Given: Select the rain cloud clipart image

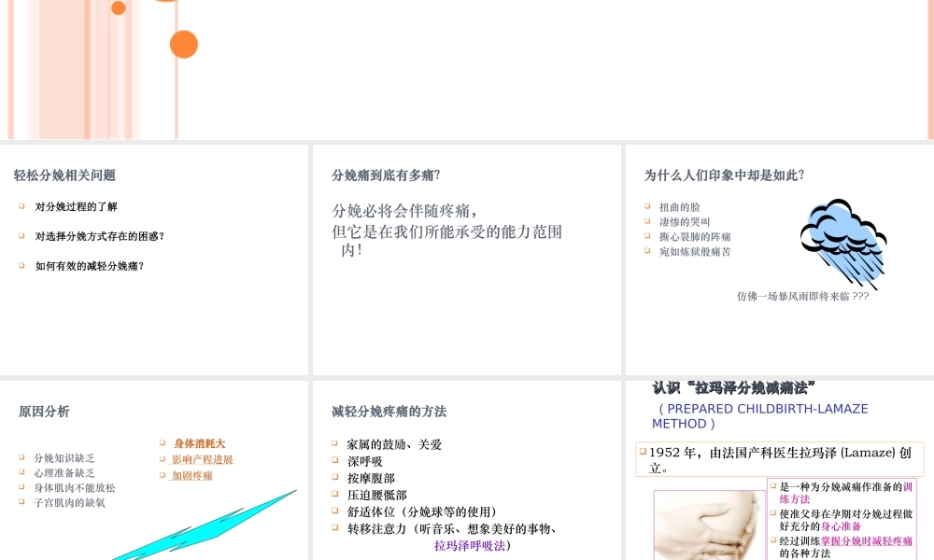Looking at the screenshot, I should point(841,233).
